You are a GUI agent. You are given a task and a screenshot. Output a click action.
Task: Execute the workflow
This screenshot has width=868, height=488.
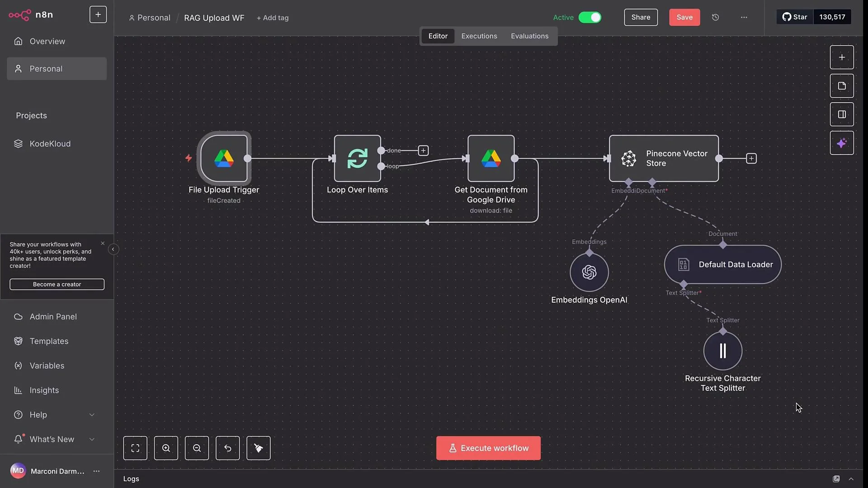point(488,448)
